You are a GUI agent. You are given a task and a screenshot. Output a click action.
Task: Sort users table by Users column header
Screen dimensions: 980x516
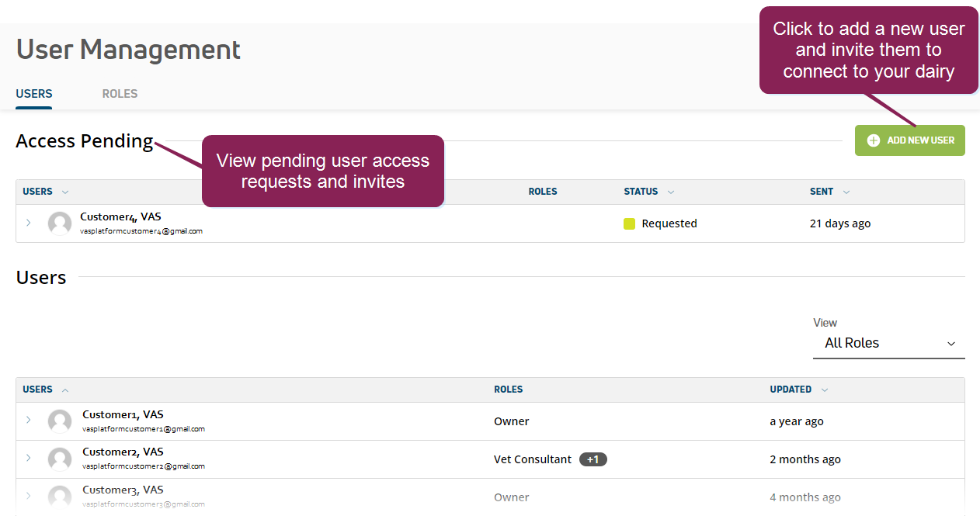[x=37, y=390]
